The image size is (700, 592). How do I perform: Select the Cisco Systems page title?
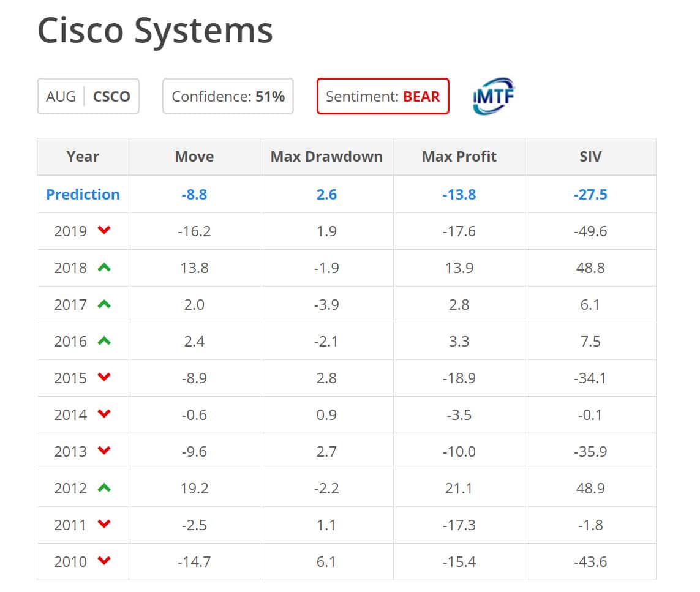[155, 31]
